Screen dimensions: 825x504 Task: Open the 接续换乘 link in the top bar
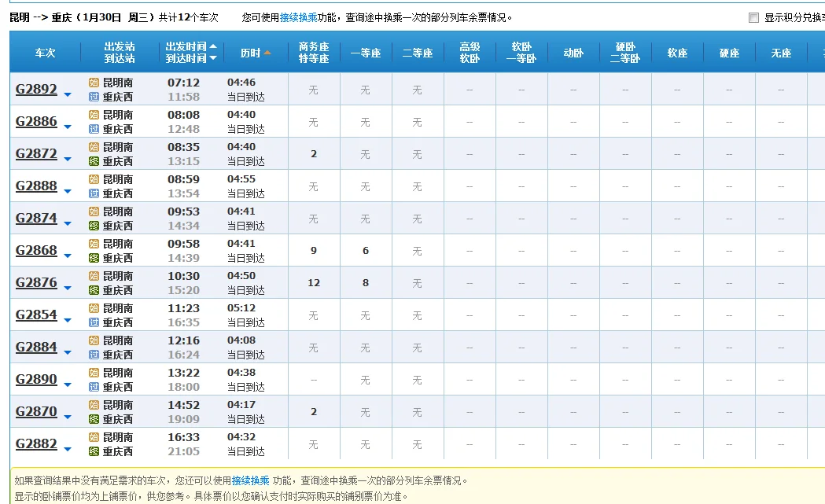click(x=298, y=17)
